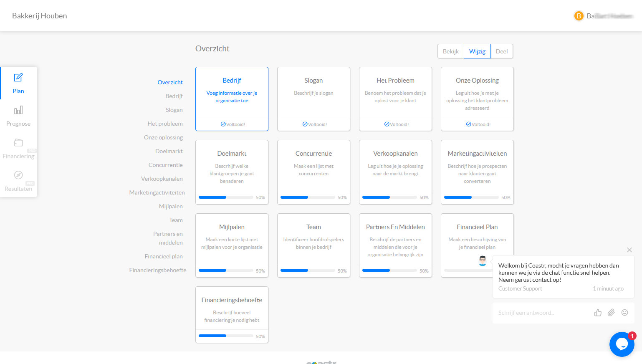642x364 pixels.
Task: Open the Marketingactiviteiten card
Action: [x=477, y=172]
